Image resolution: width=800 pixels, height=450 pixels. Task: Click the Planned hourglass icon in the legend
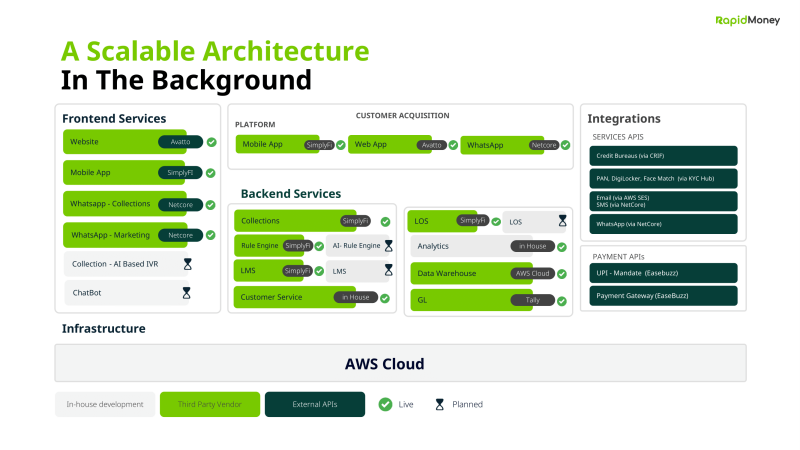[439, 404]
